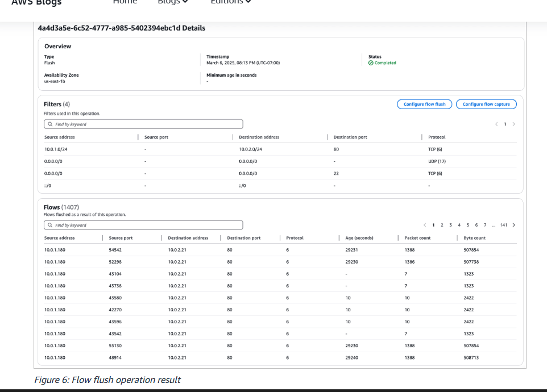
Task: Go to next page of Flows table
Action: (514, 225)
